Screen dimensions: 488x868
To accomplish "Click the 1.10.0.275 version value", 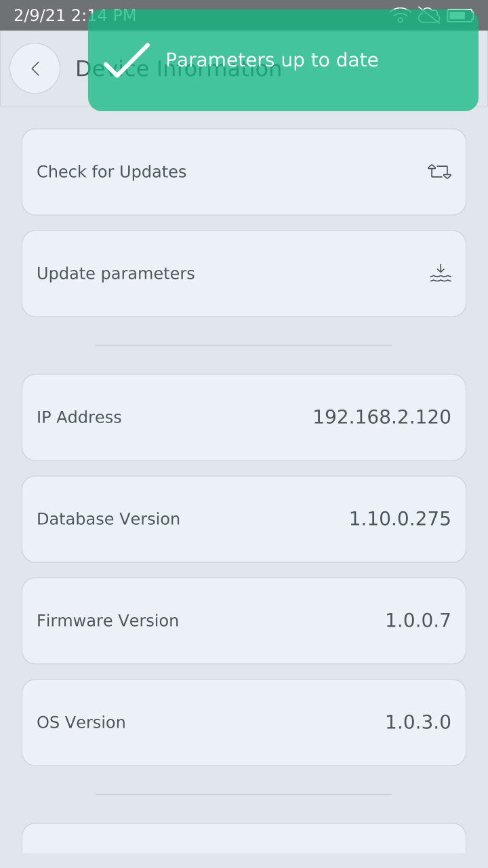I will pyautogui.click(x=399, y=519).
